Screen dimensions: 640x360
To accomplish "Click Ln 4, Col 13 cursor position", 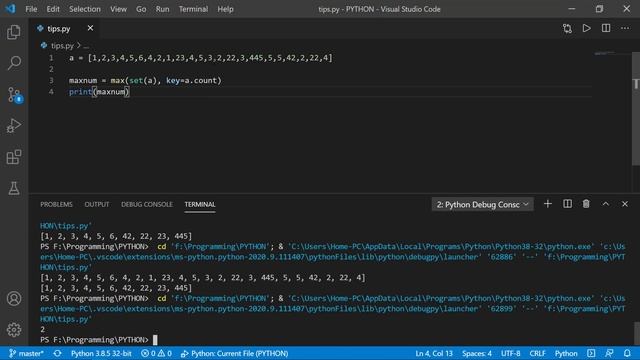I will (x=434, y=353).
